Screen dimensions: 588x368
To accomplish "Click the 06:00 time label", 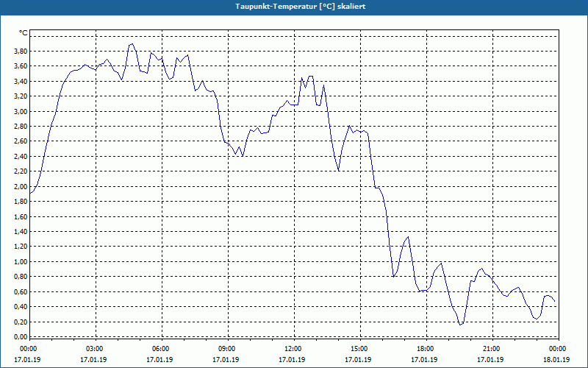I will pyautogui.click(x=160, y=349).
